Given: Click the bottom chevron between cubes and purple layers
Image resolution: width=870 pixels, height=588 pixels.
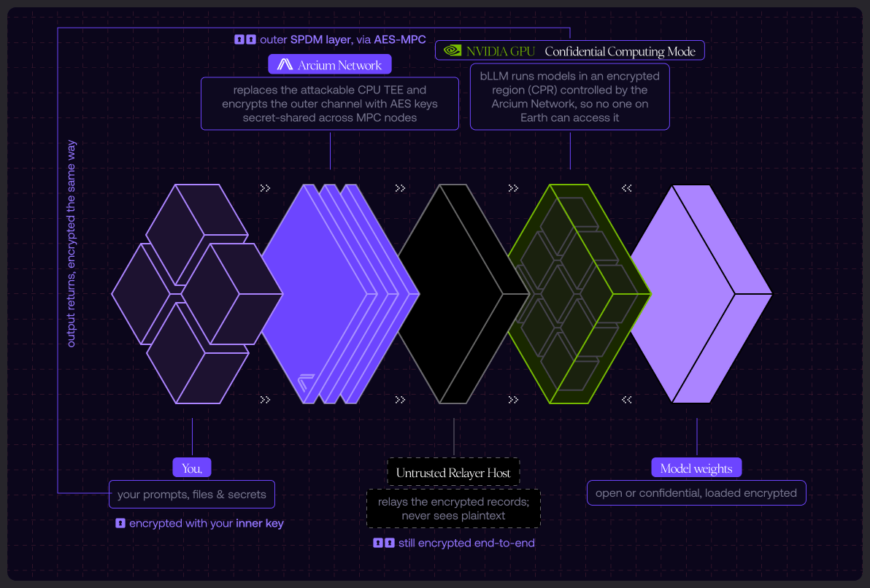Looking at the screenshot, I should 265,399.
